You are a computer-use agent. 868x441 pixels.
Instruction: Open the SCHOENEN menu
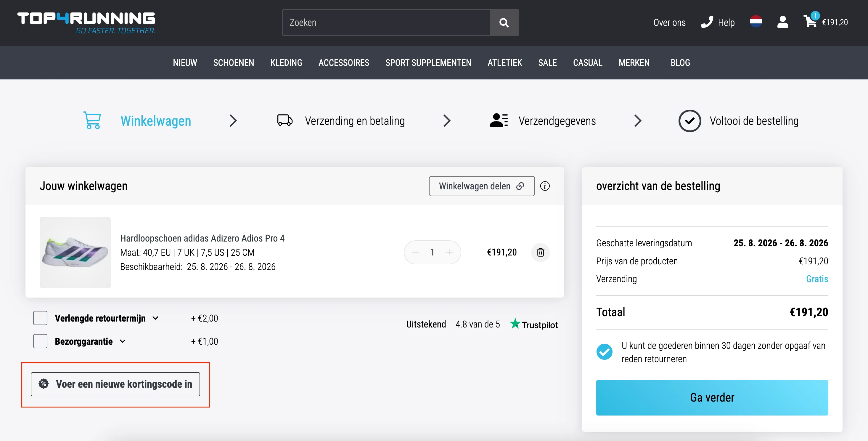point(234,63)
